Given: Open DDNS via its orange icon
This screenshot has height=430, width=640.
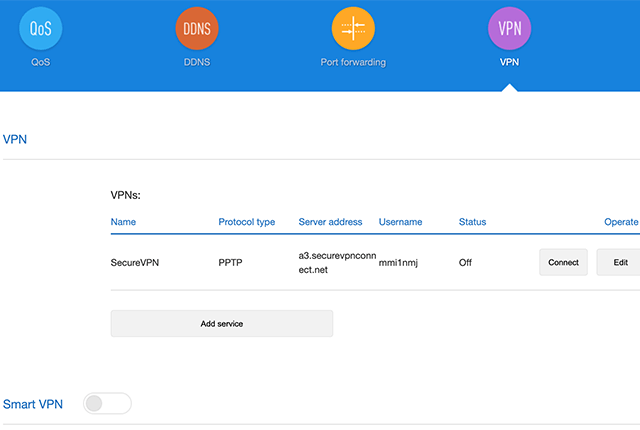Looking at the screenshot, I should click(x=196, y=29).
